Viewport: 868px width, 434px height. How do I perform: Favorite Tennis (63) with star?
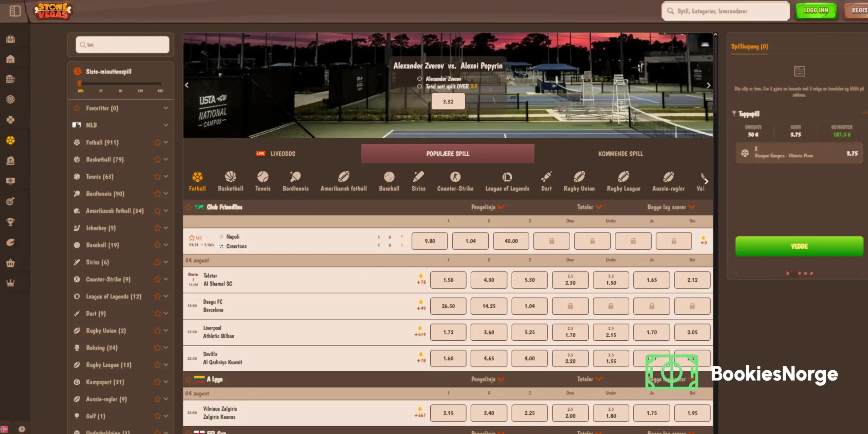pyautogui.click(x=157, y=177)
